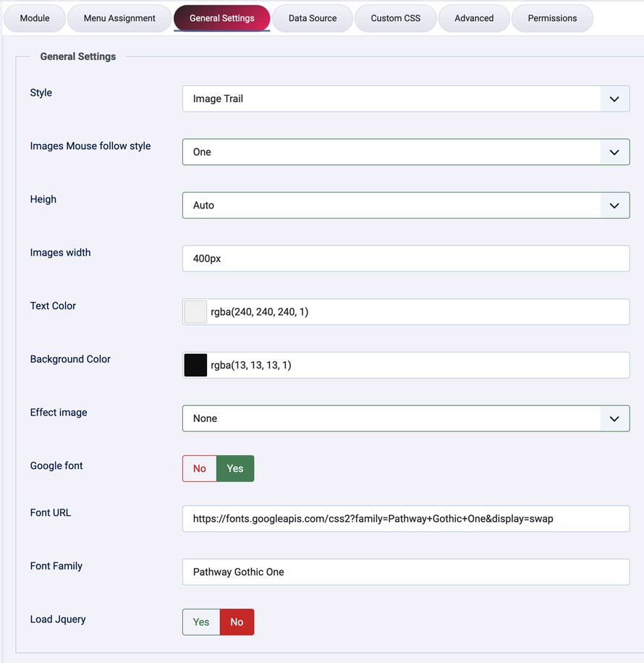Screen dimensions: 644x663
Task: Open the Heigh dropdown currently set to Auto
Action: [614, 205]
